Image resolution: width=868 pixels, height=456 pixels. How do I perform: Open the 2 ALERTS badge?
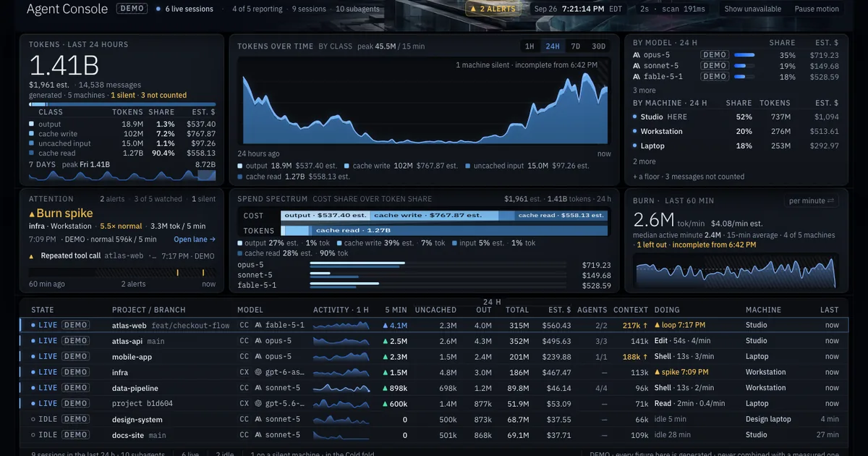[493, 9]
